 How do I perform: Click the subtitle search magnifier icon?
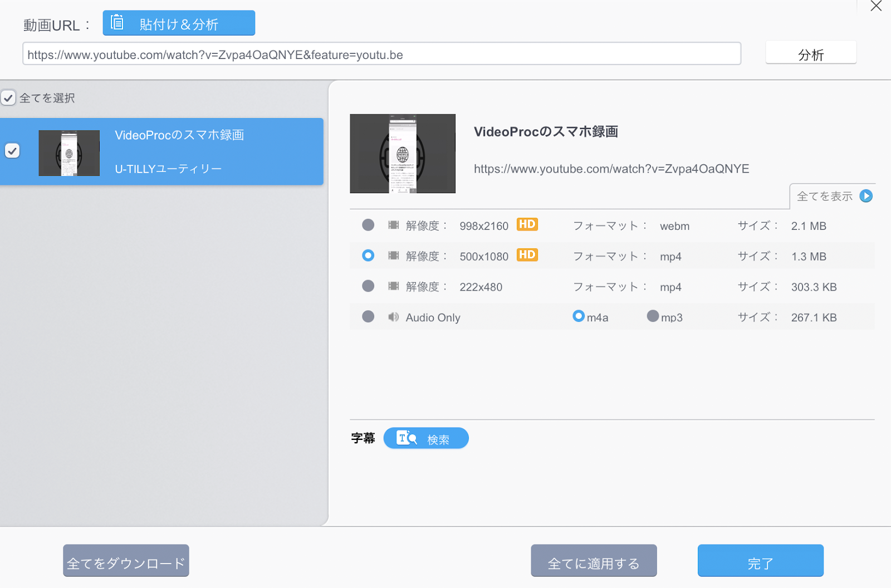[407, 438]
